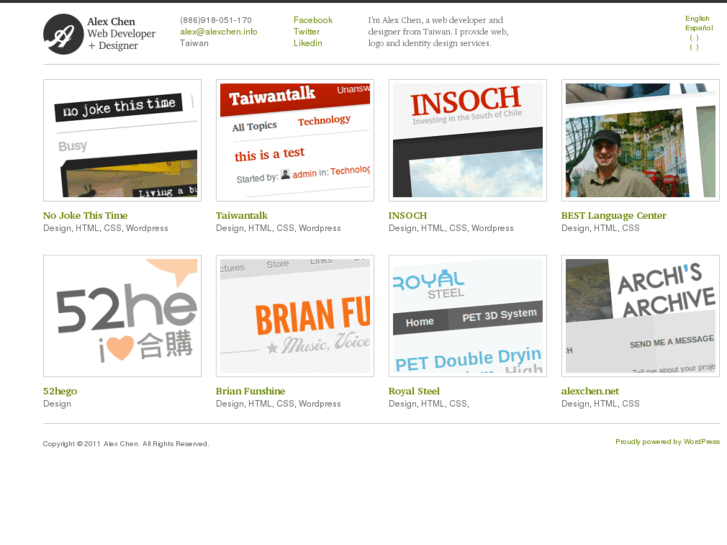Viewport: 727px width, 545px height.
Task: Click the Alex Chen circular logo
Action: [64, 34]
